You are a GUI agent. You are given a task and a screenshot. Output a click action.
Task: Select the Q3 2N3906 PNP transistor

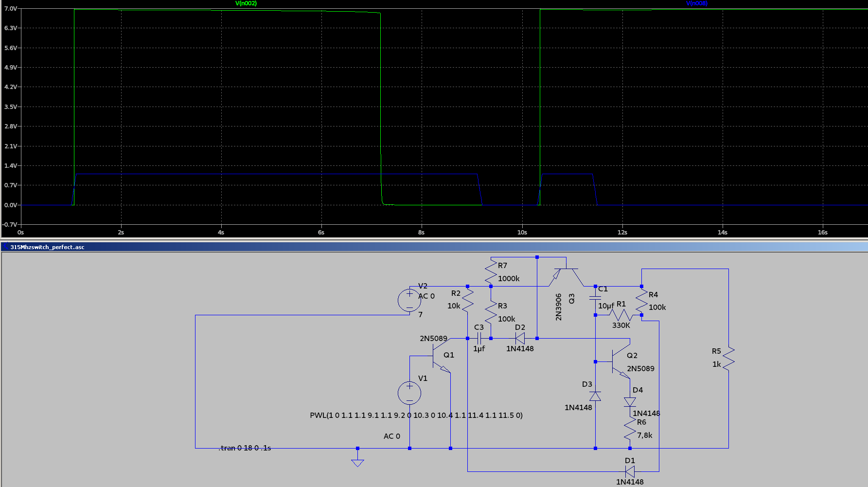click(x=567, y=275)
